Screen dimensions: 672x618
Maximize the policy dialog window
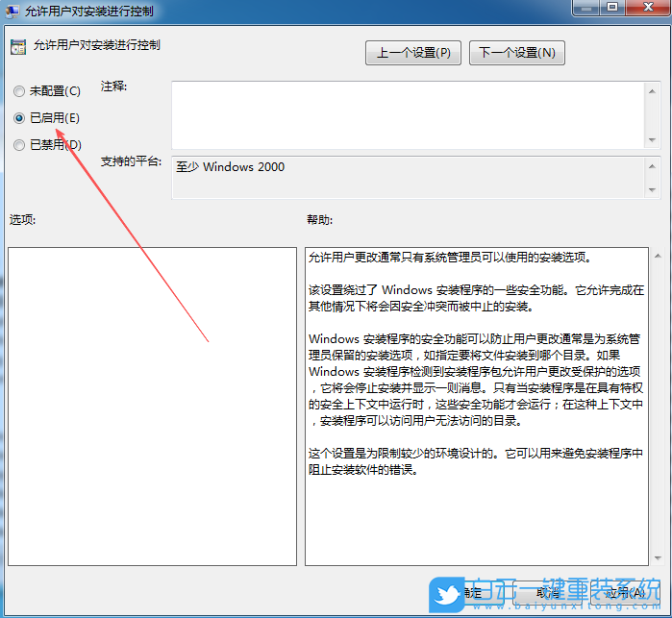coord(612,8)
